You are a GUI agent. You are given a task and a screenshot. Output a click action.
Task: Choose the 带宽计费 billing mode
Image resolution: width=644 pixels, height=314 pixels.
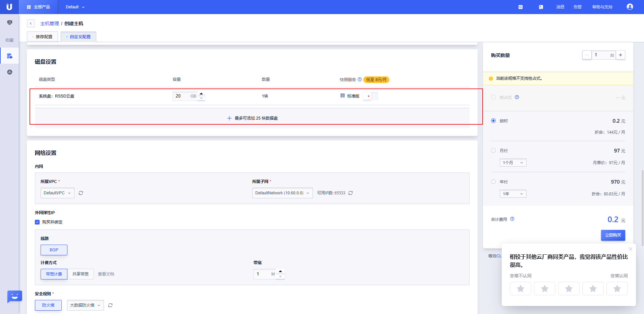point(54,274)
